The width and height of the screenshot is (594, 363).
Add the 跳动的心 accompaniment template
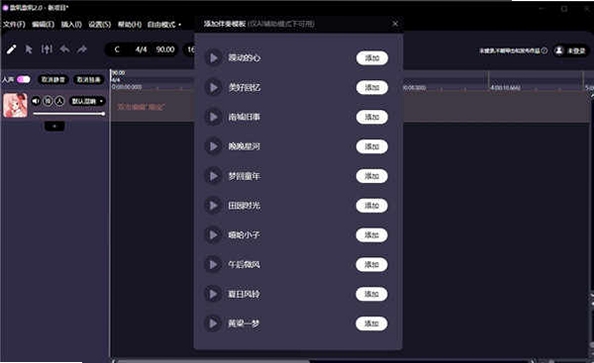(372, 58)
